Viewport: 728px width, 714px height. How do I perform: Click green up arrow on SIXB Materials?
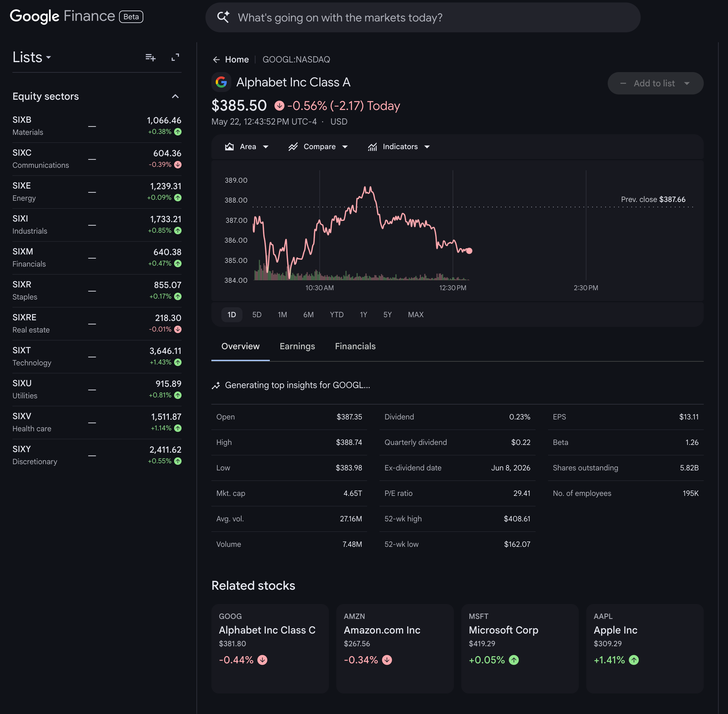pos(178,132)
